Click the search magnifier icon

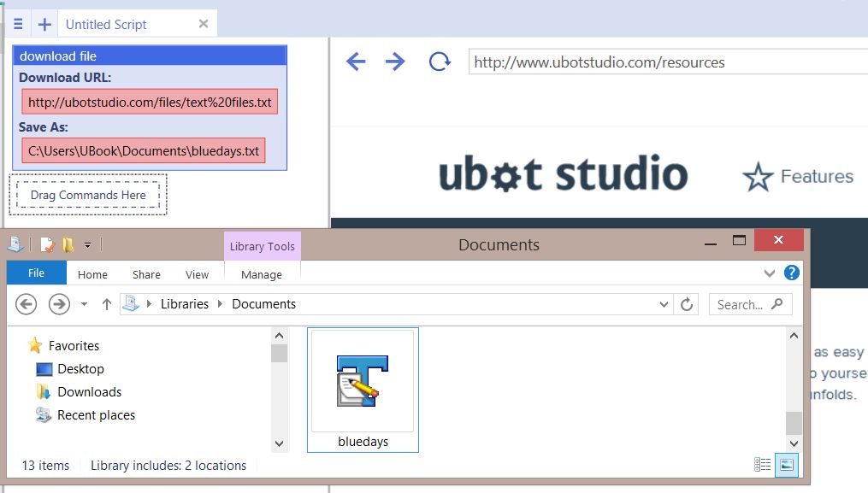[x=777, y=304]
